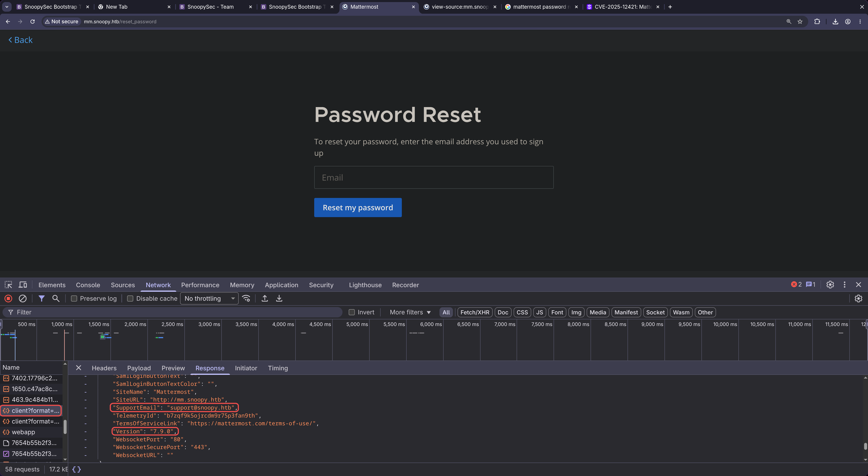Open browser extensions puzzle icon

pos(817,21)
